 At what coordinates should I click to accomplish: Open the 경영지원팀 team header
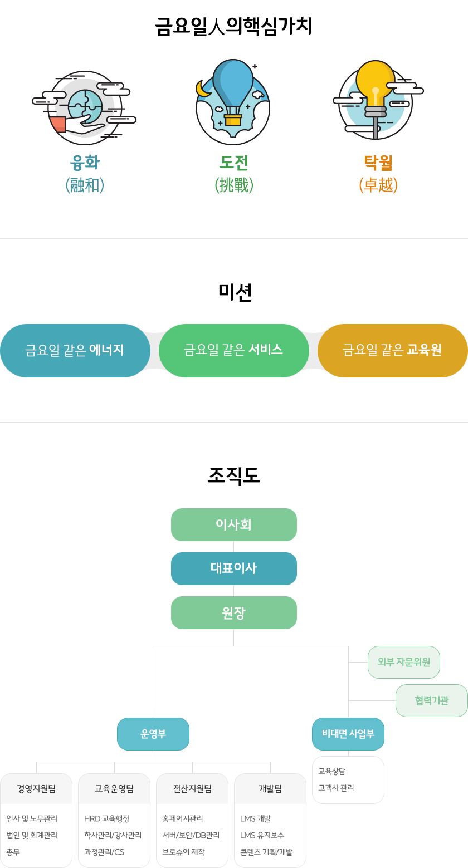click(x=36, y=789)
